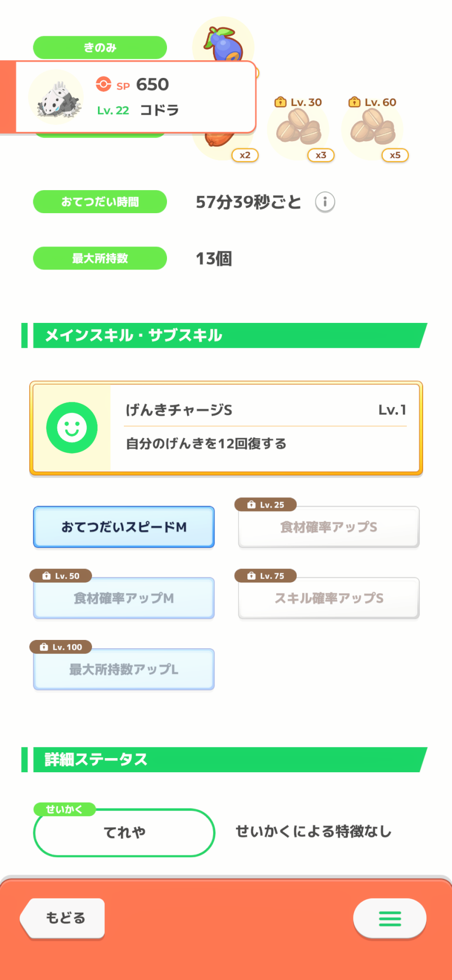Tap the SP Poké Ball icon
This screenshot has width=452, height=980.
pos(103,84)
